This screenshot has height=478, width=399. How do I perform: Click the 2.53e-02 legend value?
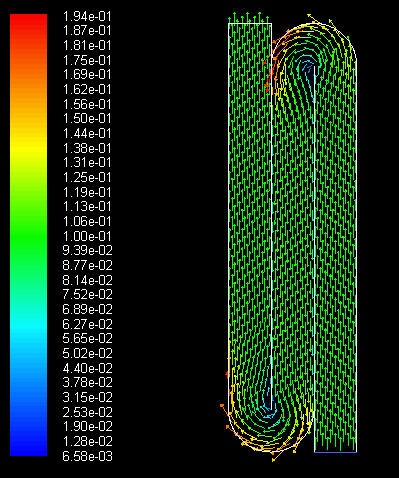click(87, 412)
